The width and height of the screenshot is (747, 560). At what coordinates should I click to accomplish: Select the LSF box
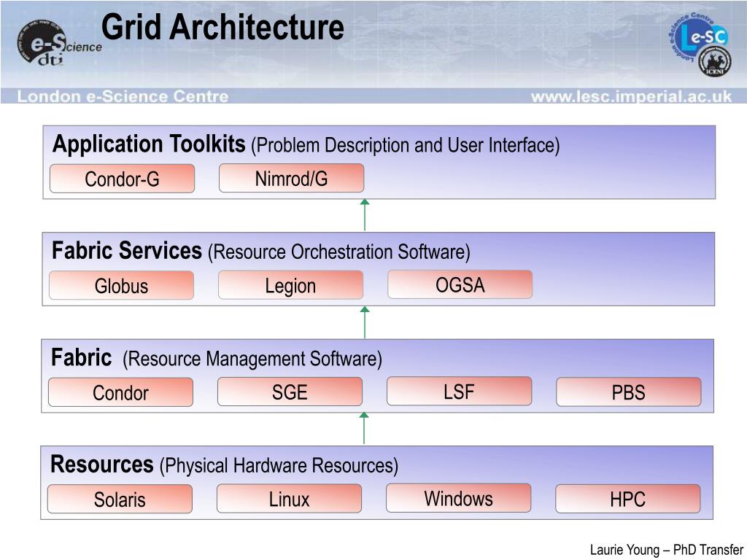[460, 391]
